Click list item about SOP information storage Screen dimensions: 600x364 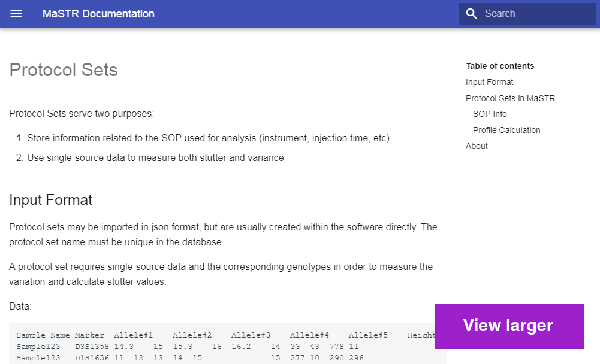tap(208, 138)
